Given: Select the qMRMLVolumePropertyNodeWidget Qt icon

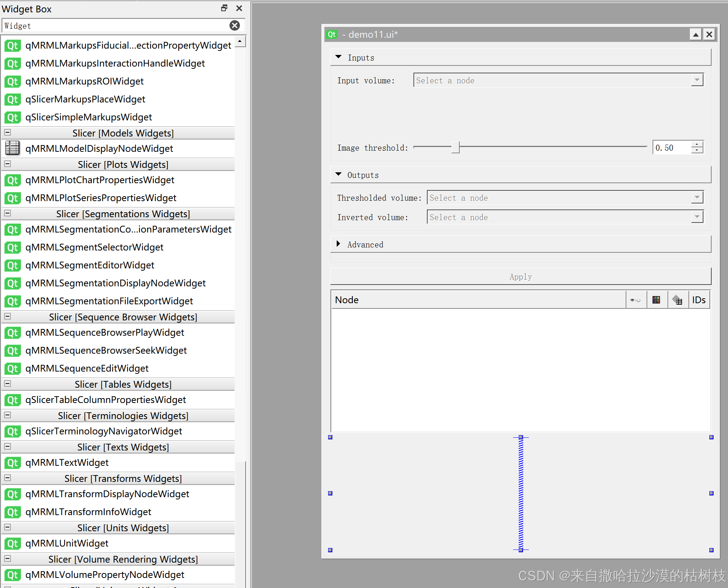Looking at the screenshot, I should [12, 575].
